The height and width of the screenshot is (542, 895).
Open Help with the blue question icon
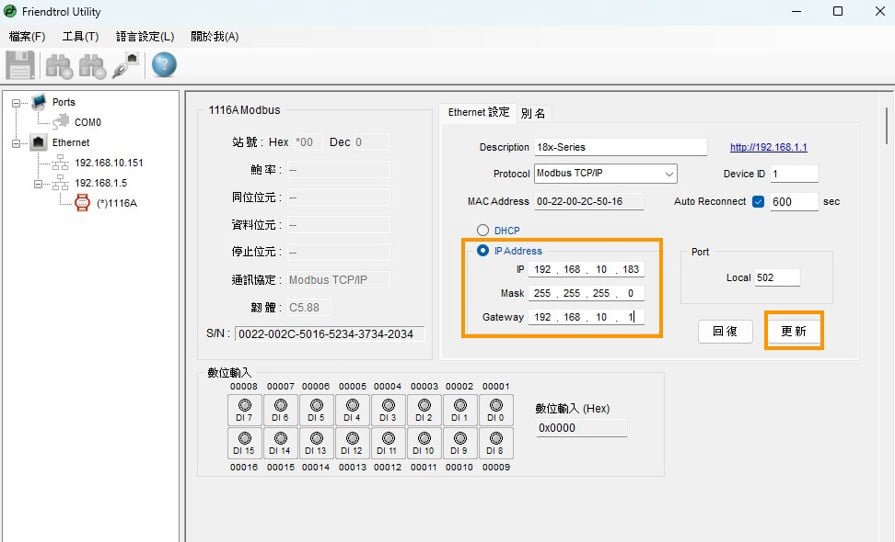(x=164, y=66)
